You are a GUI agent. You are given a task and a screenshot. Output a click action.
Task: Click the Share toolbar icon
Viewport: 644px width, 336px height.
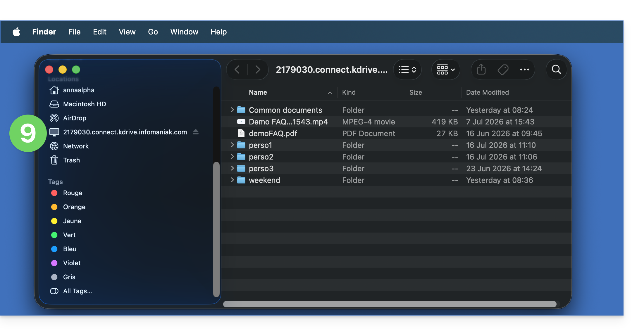pyautogui.click(x=481, y=70)
